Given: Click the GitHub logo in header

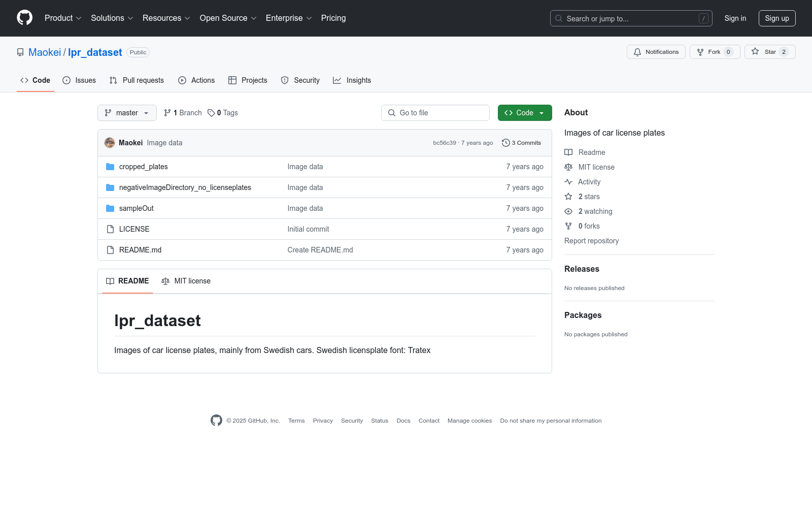Looking at the screenshot, I should (24, 18).
